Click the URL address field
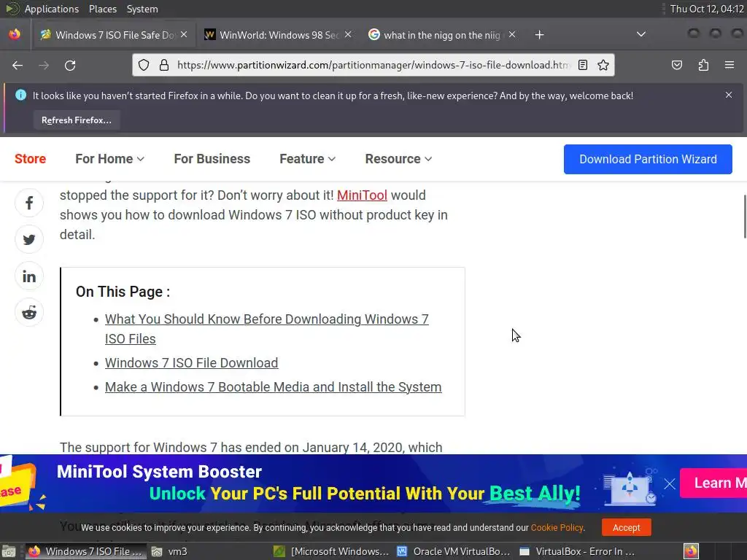The height and width of the screenshot is (560, 747). point(373,65)
